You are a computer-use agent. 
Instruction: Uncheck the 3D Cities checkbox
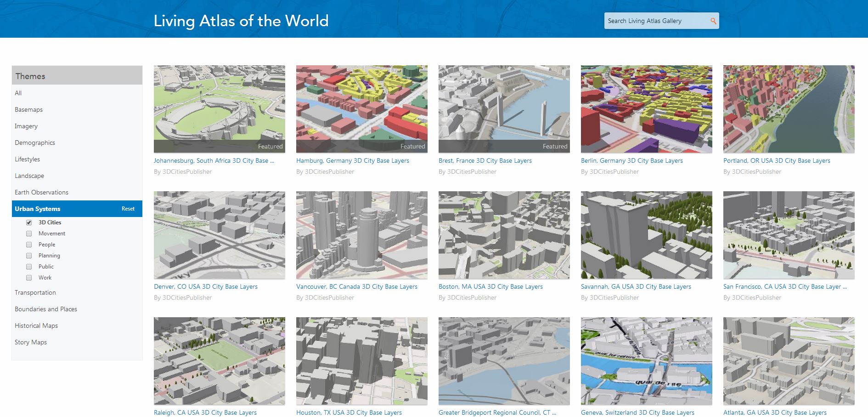tap(29, 223)
